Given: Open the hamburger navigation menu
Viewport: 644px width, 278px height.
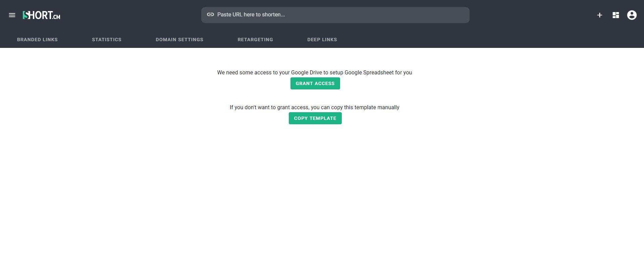Looking at the screenshot, I should pyautogui.click(x=12, y=15).
